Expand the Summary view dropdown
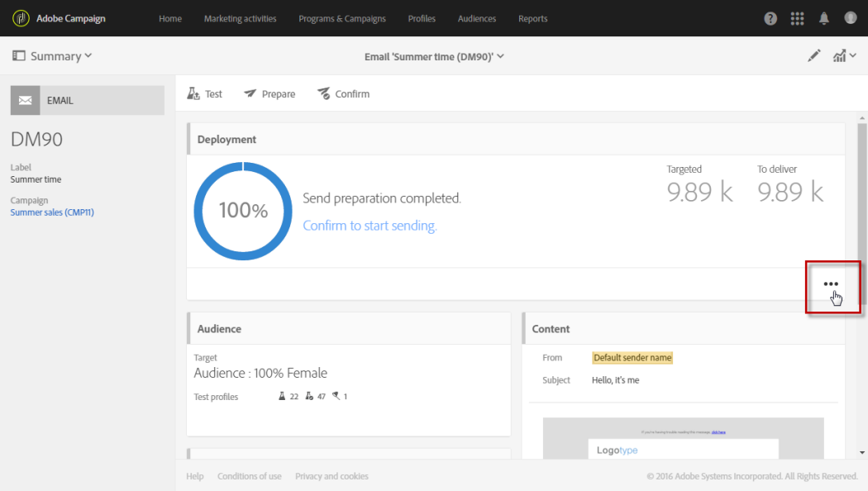868x491 pixels. coord(52,56)
